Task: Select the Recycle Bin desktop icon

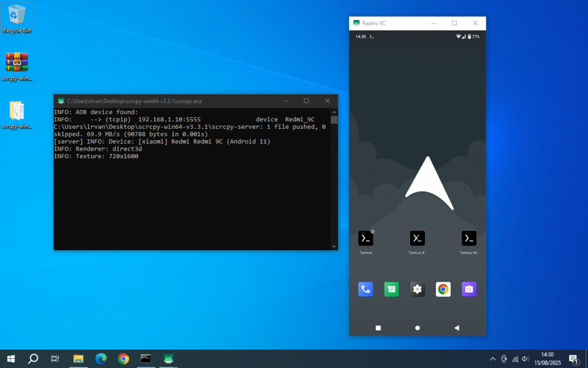Action: pyautogui.click(x=17, y=18)
